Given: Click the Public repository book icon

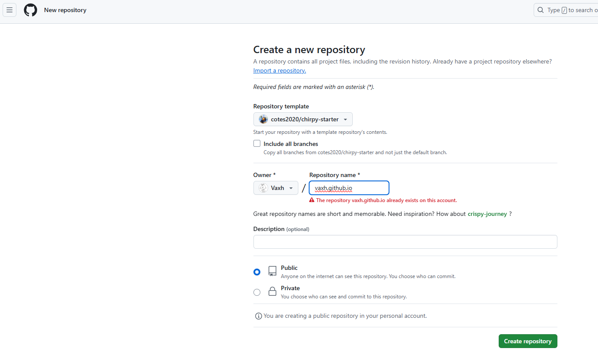Looking at the screenshot, I should click(272, 271).
